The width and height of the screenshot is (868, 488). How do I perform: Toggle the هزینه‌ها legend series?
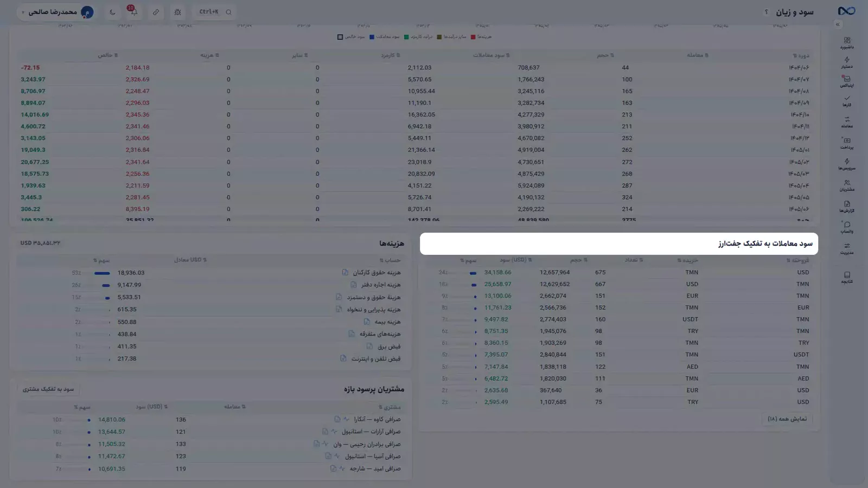pyautogui.click(x=481, y=37)
